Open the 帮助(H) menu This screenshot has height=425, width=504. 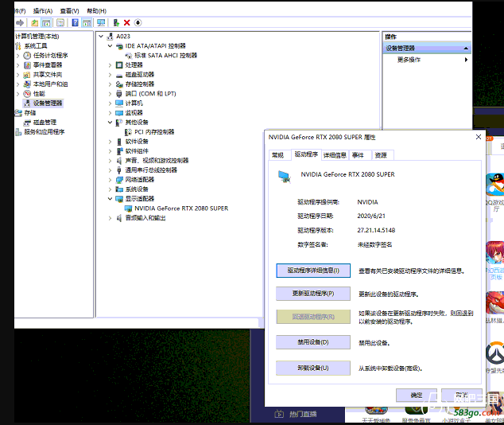[96, 11]
